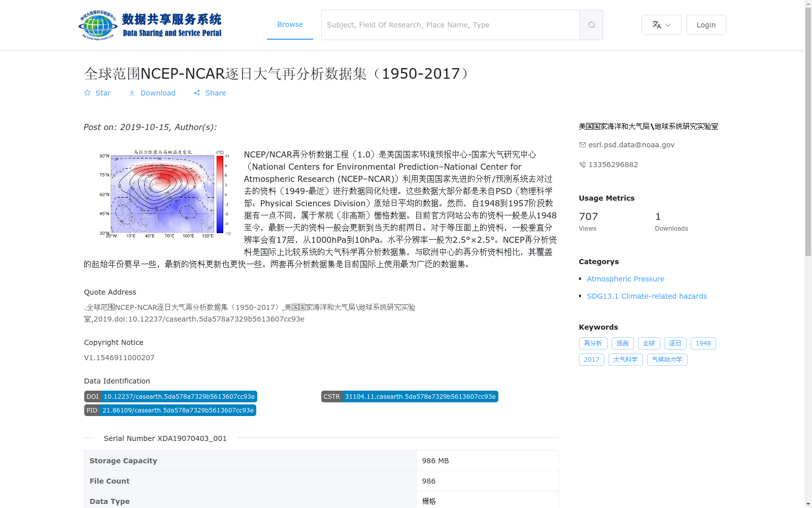The height and width of the screenshot is (508, 812).
Task: Click the 13356296882 phone number
Action: [613, 165]
